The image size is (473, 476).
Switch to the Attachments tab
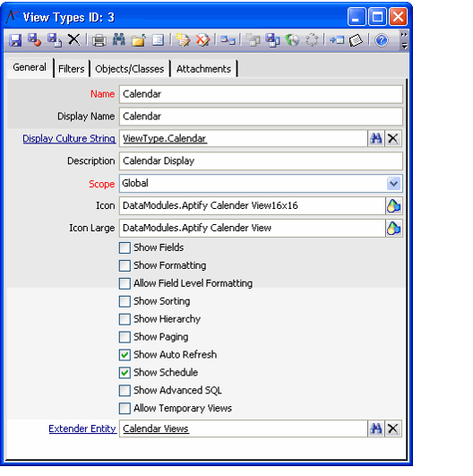click(x=203, y=69)
